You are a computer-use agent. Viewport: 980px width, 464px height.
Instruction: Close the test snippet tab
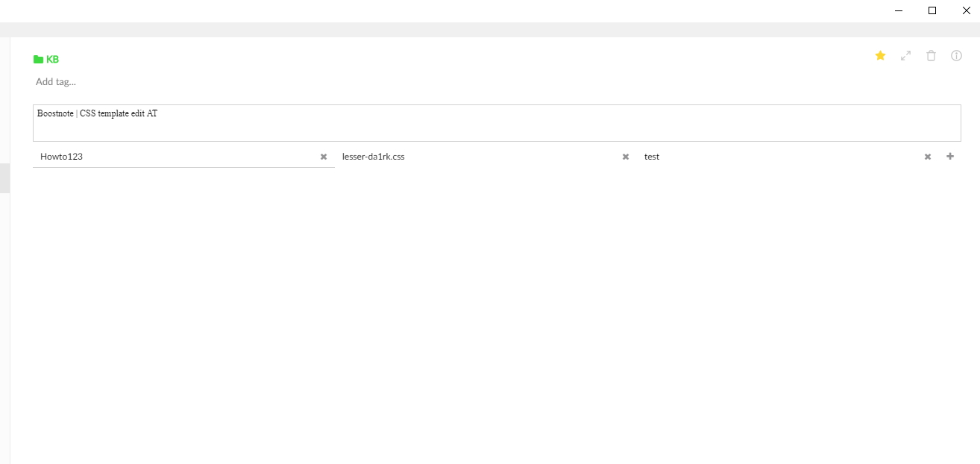tap(928, 157)
